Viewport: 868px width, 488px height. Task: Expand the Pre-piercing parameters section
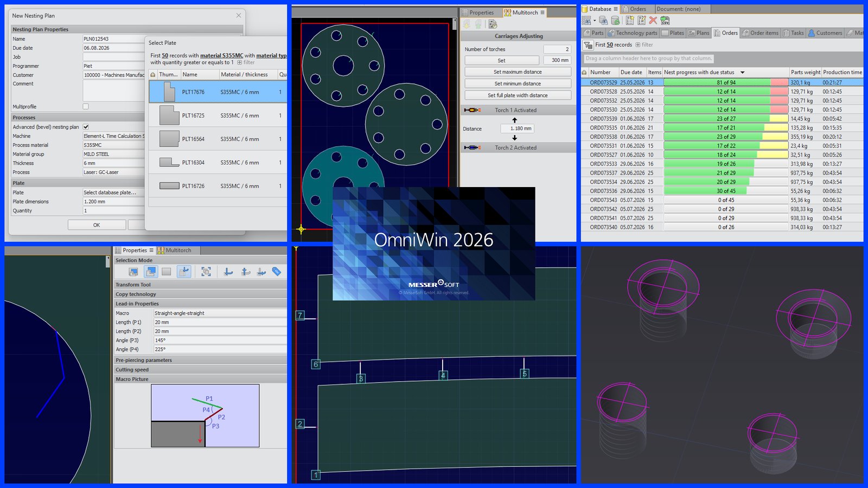click(200, 360)
